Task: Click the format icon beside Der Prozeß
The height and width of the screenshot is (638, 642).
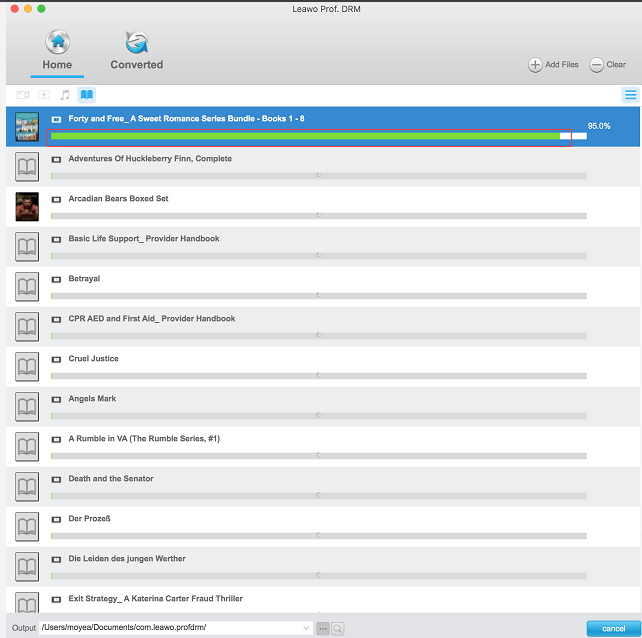Action: pyautogui.click(x=56, y=520)
